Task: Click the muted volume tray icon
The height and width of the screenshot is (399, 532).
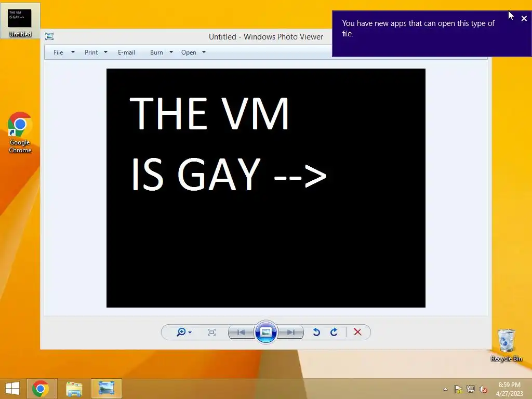Action: click(x=483, y=389)
